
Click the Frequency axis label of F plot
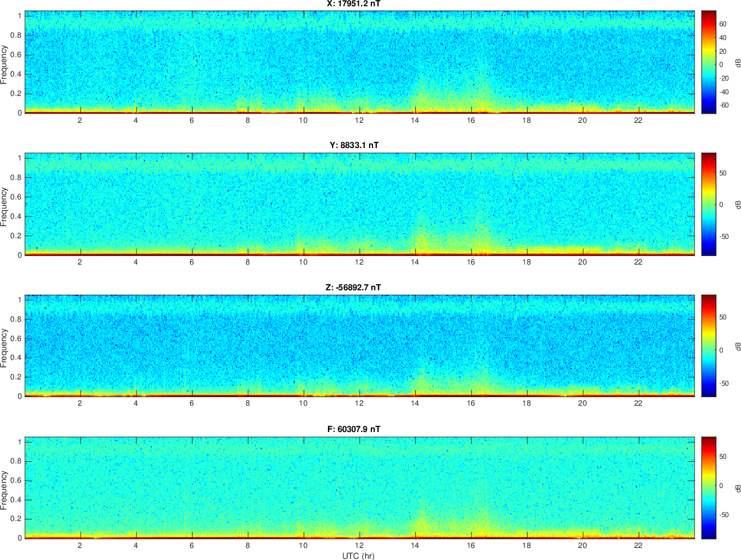(5, 490)
